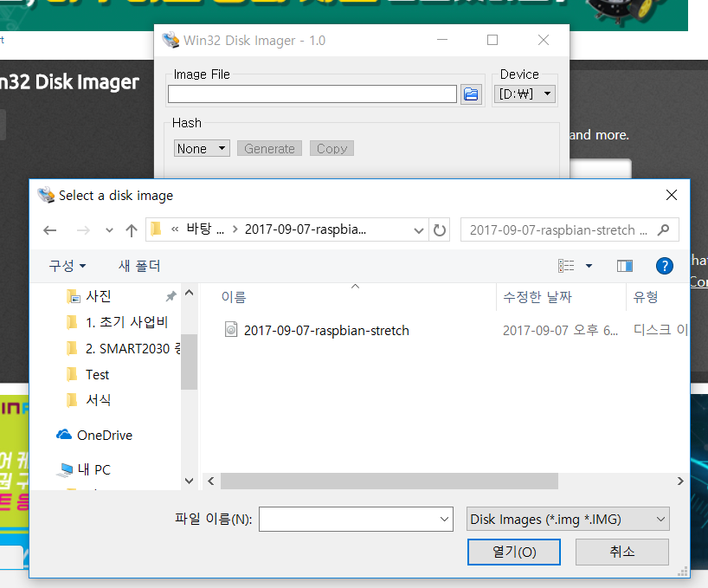Click the horizontal scrollbar thumb of file list
This screenshot has width=708, height=588.
pos(389,481)
